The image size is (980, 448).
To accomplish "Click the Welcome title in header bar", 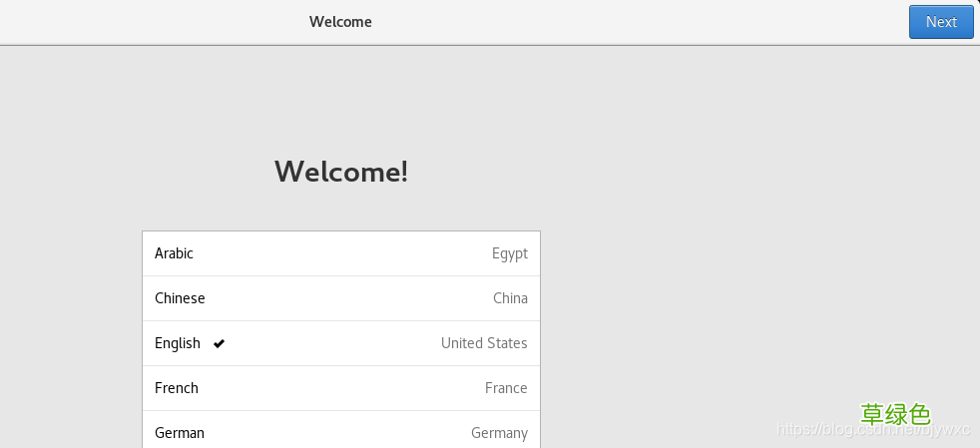I will (340, 22).
